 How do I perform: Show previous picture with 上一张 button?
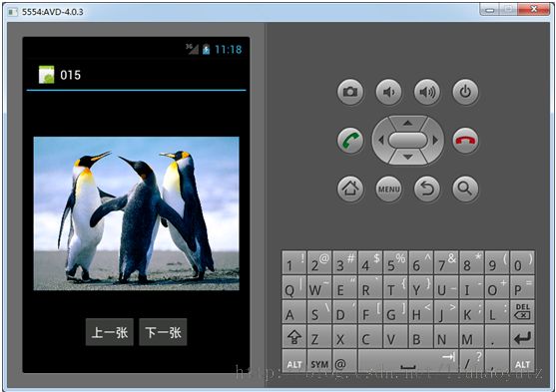[x=110, y=332]
